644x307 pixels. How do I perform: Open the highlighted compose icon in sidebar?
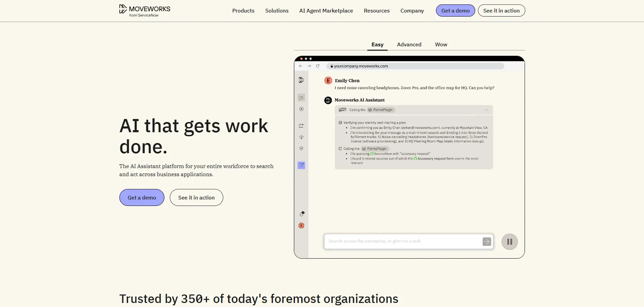tap(301, 165)
